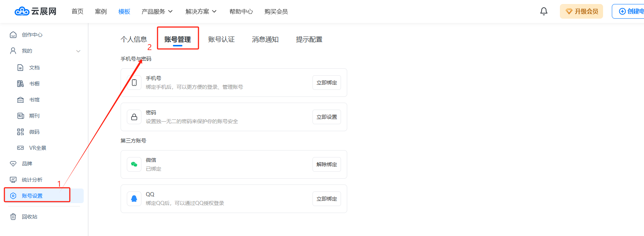The image size is (644, 236).
Task: Open 回收站 recycle bin
Action: pyautogui.click(x=29, y=217)
